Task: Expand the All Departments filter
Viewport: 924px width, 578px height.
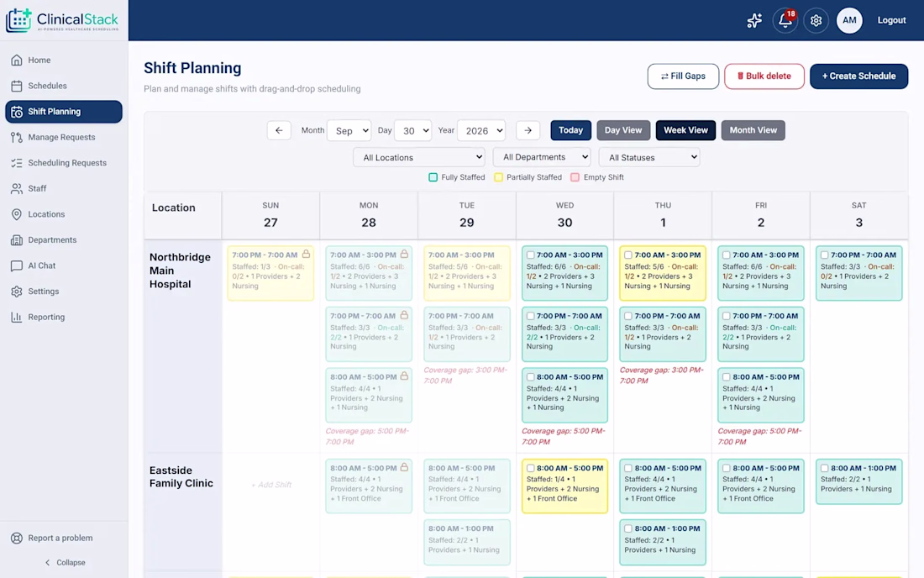Action: [x=542, y=157]
